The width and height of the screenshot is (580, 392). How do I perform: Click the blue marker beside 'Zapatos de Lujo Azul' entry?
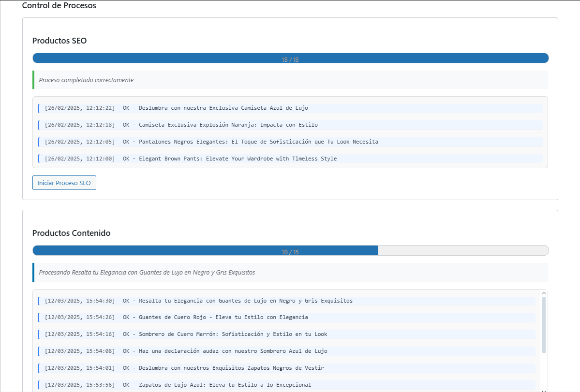click(39, 385)
